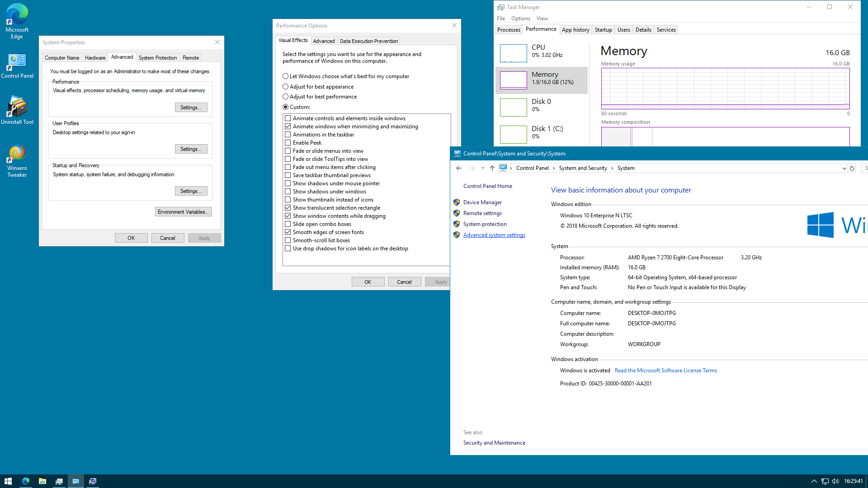Image resolution: width=868 pixels, height=488 pixels.
Task: Open Advanced system settings link
Action: click(x=494, y=235)
